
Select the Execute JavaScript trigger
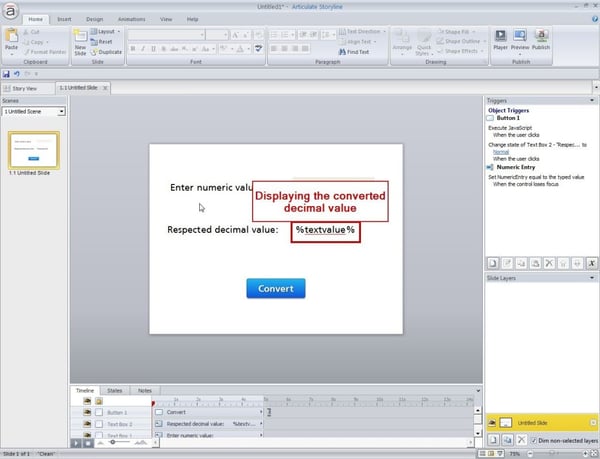510,128
